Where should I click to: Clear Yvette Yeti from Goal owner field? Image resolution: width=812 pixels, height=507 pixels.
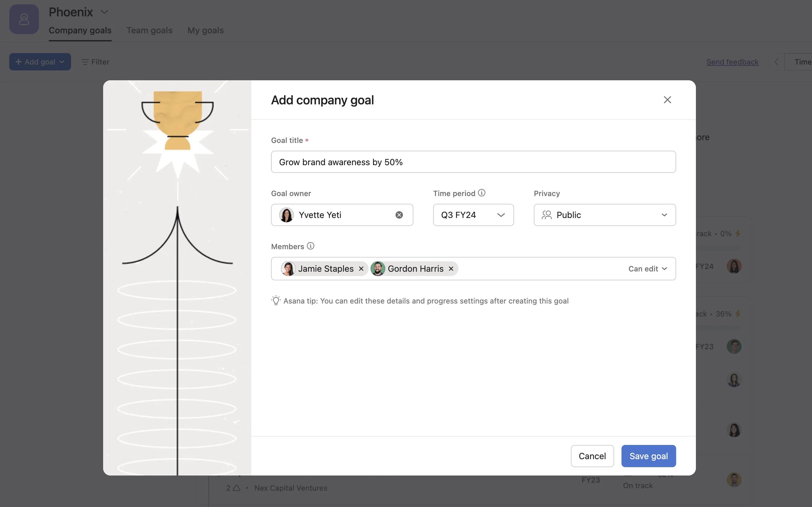pos(399,215)
